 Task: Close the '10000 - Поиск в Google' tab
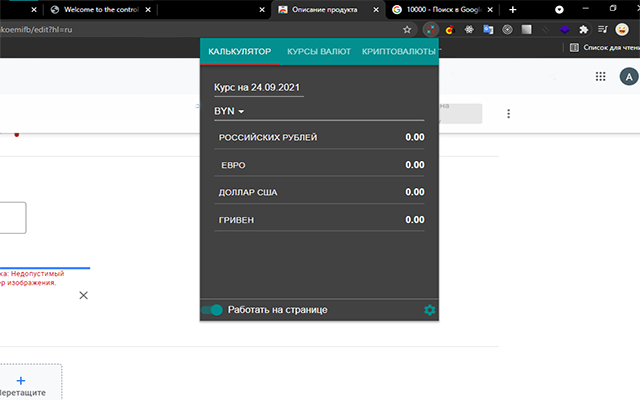coord(490,9)
